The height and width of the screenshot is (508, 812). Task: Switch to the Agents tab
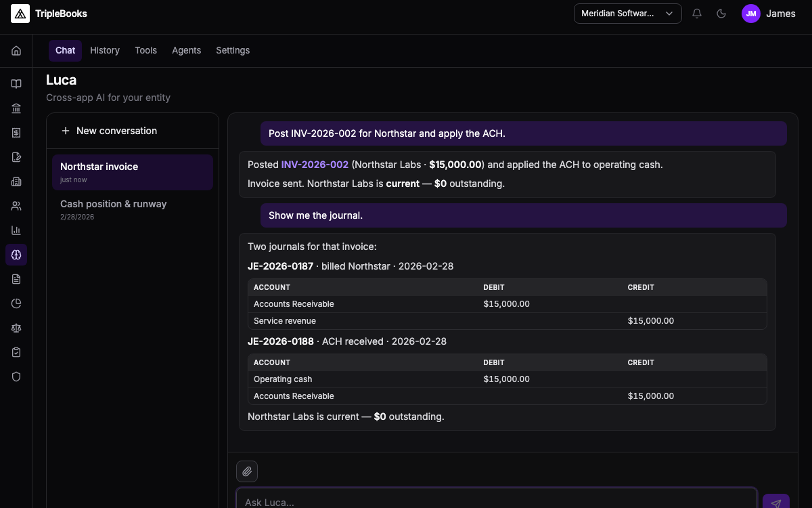186,51
